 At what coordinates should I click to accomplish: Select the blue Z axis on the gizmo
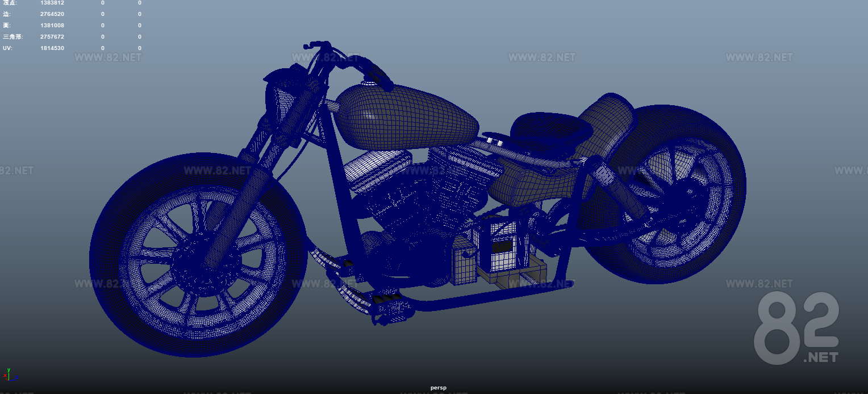pos(17,377)
